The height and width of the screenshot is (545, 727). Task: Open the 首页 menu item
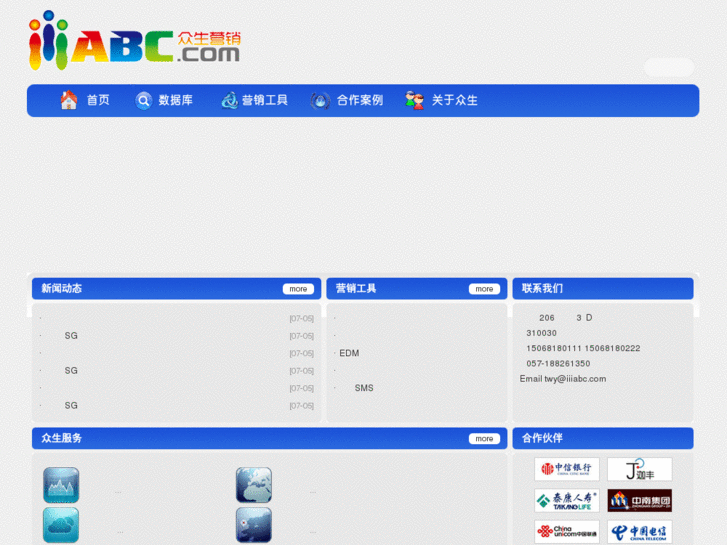click(x=98, y=100)
